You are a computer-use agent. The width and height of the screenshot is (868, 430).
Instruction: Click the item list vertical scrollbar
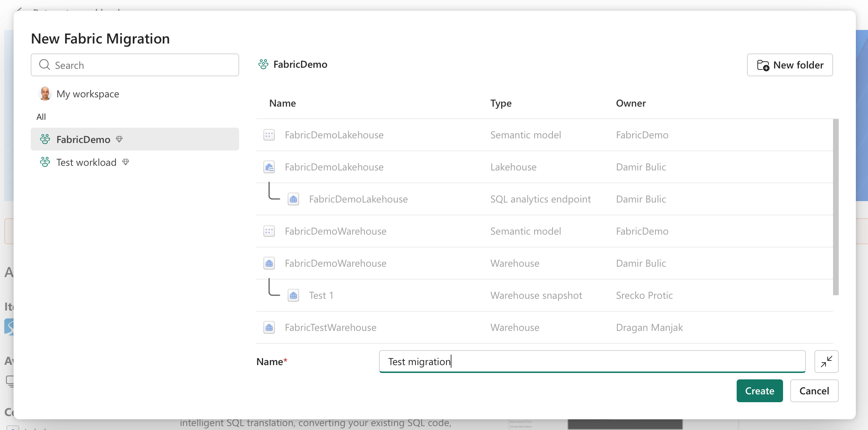pos(836,207)
